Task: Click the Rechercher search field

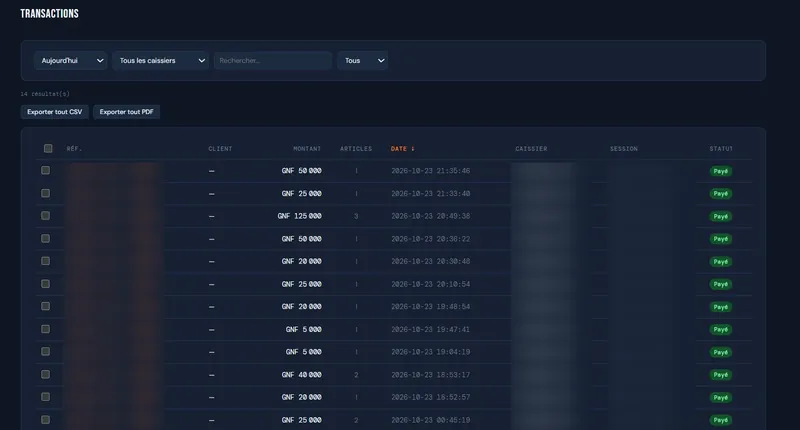Action: click(273, 61)
